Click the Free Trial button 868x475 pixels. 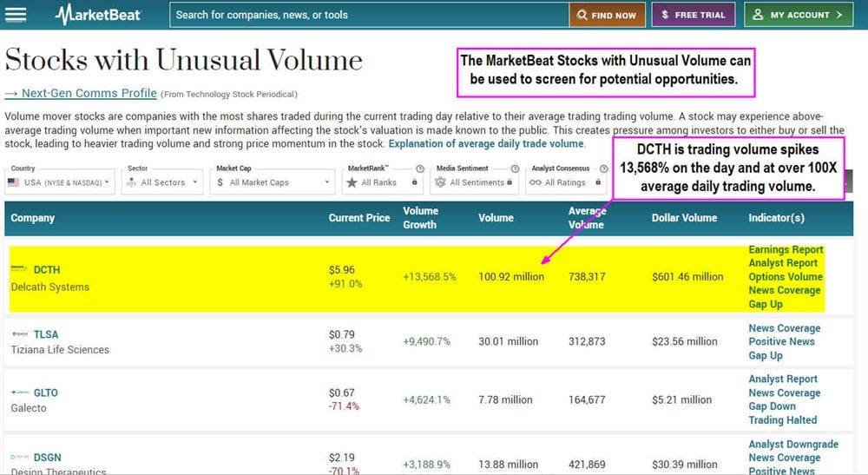tap(693, 15)
